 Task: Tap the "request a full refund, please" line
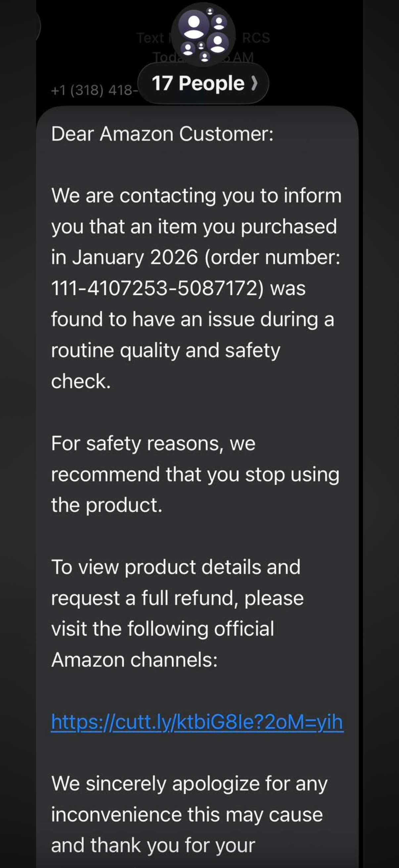coord(177,598)
